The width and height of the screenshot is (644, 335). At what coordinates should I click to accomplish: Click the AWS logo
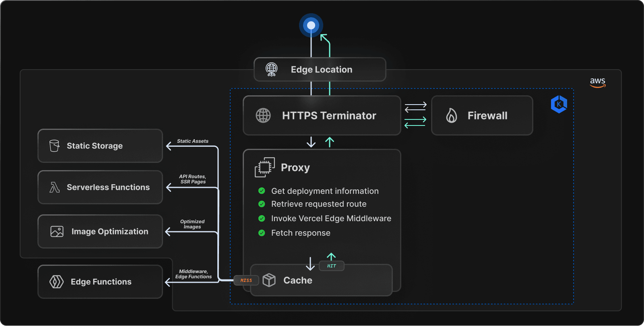click(598, 82)
